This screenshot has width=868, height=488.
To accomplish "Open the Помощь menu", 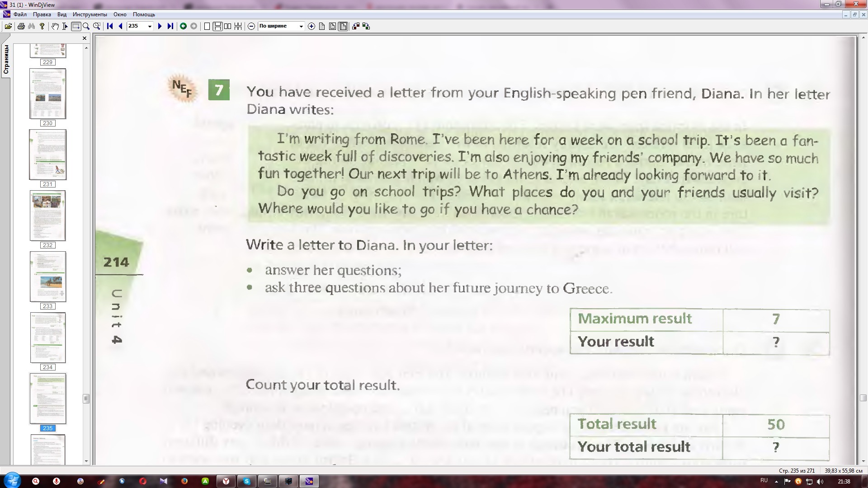I will coord(144,14).
